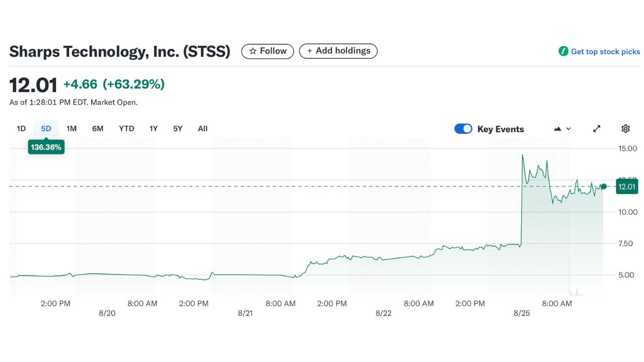Click the 10.00 price axis label
The image size is (644, 362).
click(627, 212)
